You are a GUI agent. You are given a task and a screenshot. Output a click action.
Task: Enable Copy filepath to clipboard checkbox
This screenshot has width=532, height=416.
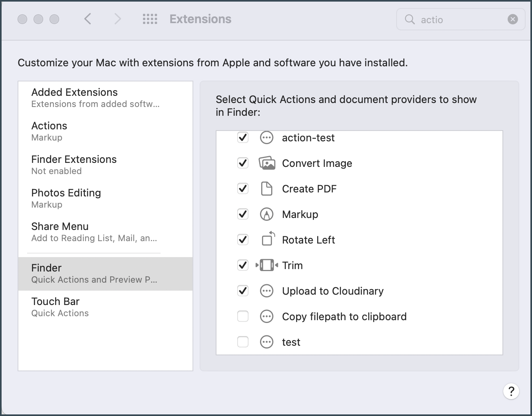[243, 317]
